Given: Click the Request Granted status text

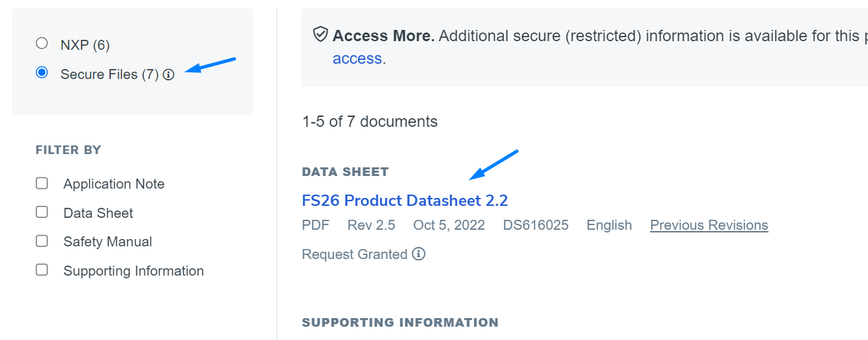Looking at the screenshot, I should point(354,254).
